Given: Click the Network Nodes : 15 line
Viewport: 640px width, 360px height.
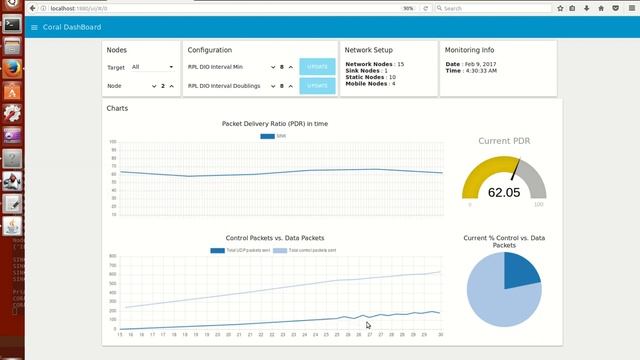Looking at the screenshot, I should coord(375,64).
